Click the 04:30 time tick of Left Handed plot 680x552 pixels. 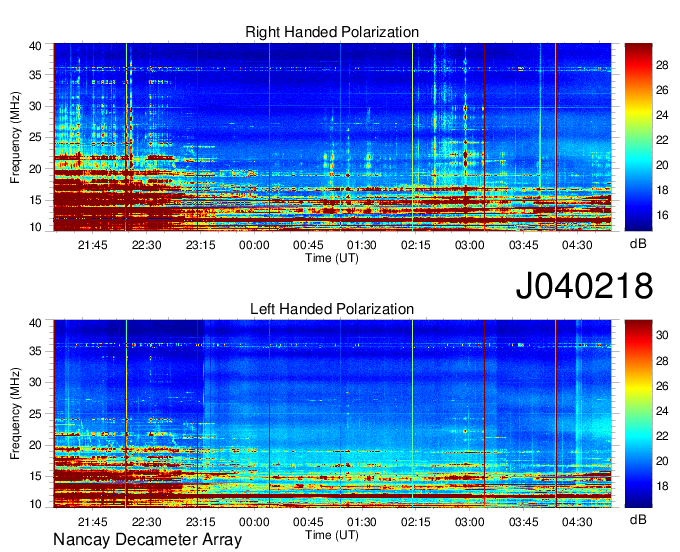coord(577,522)
